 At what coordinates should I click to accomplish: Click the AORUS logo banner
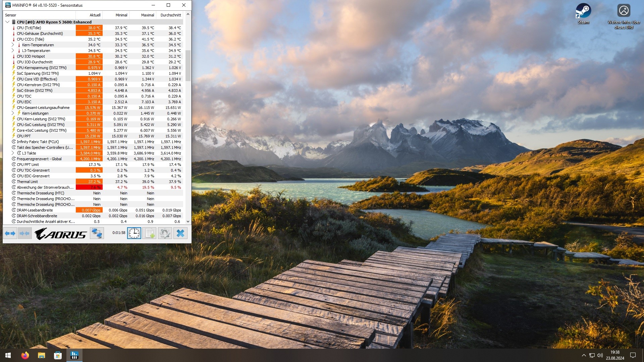click(x=60, y=233)
